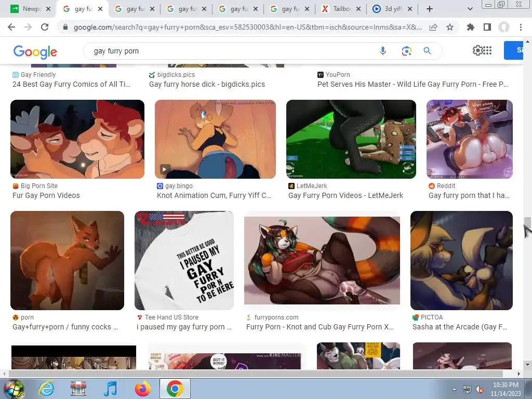The image size is (532, 399).
Task: View site information lock icon
Action: [65, 27]
